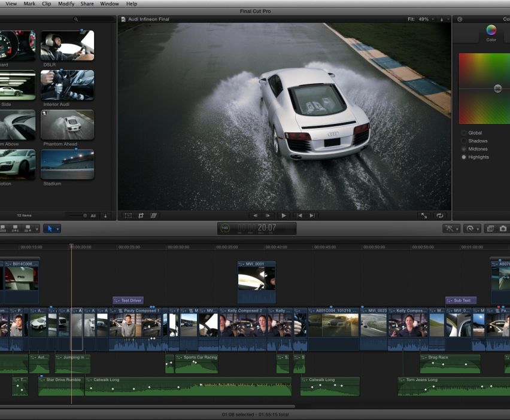Open the All clips filter dropdown
This screenshot has width=510, height=420.
[93, 215]
